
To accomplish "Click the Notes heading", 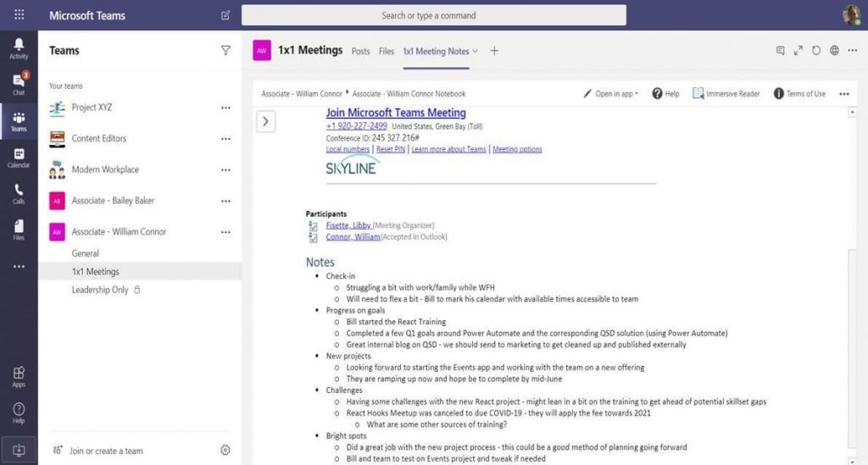I will pos(320,262).
